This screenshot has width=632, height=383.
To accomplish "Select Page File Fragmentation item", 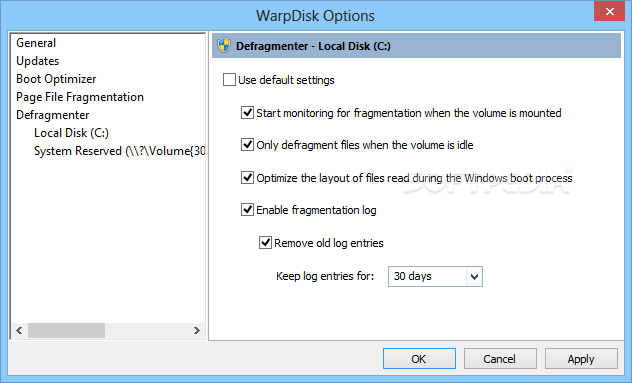I will click(x=80, y=97).
